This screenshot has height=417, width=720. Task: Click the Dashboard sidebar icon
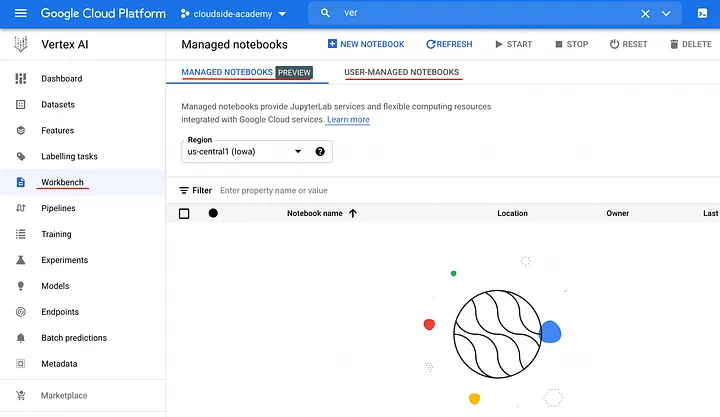pos(21,79)
